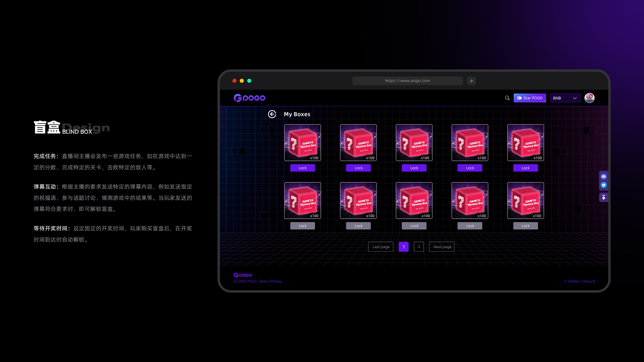This screenshot has height=362, width=644.
Task: Open a new tab with plus icon
Action: [471, 81]
